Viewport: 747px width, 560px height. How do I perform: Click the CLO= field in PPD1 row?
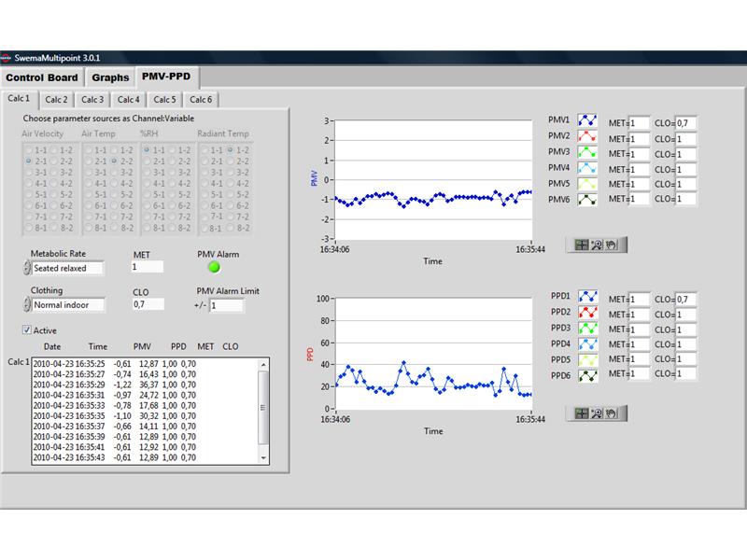(686, 299)
